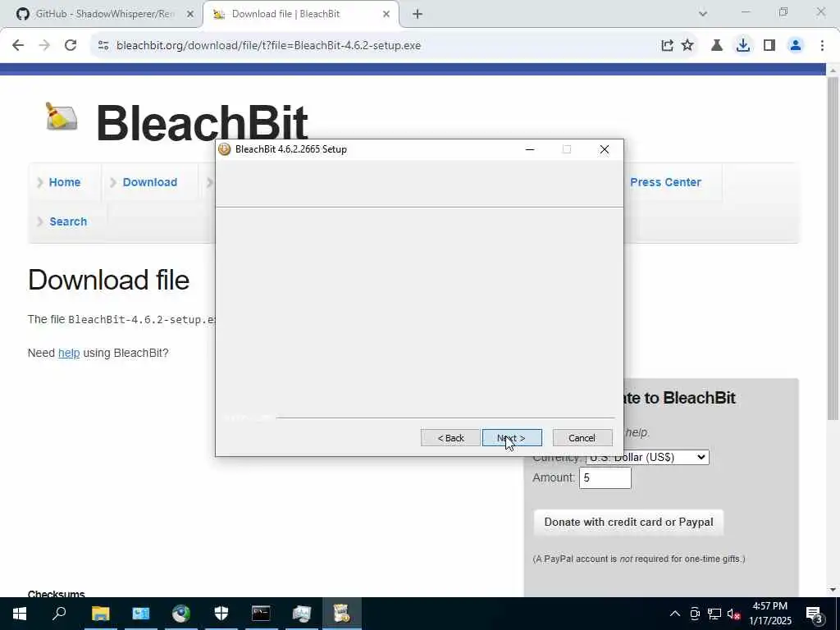Screen dimensions: 840x630
Task: Close the BleachBit Setup dialog window
Action: pyautogui.click(x=605, y=149)
